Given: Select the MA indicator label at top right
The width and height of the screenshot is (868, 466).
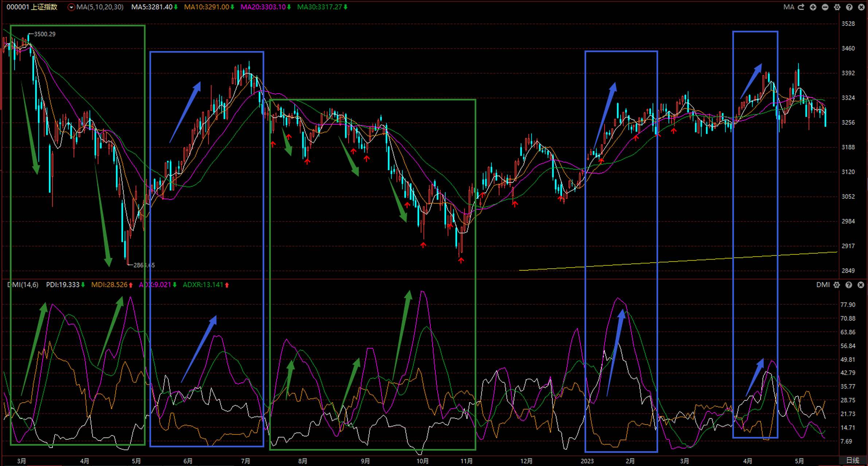Looking at the screenshot, I should click(789, 7).
